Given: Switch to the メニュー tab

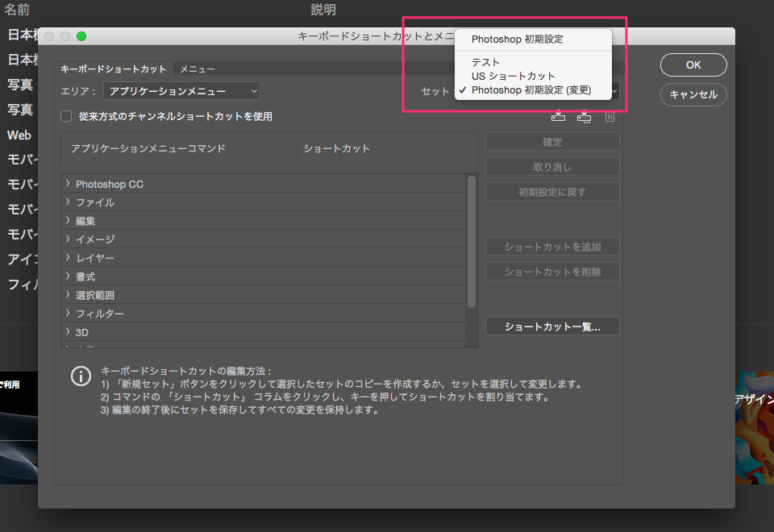Looking at the screenshot, I should (198, 69).
